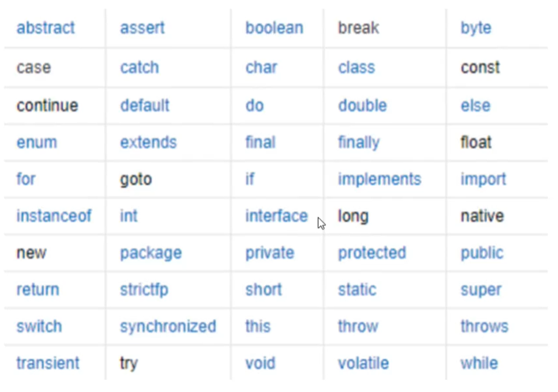Click the volatile keyword link

coord(363,363)
